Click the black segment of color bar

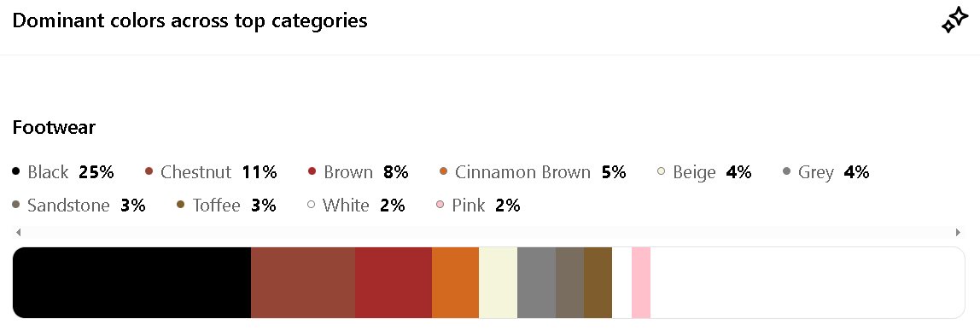pyautogui.click(x=131, y=282)
